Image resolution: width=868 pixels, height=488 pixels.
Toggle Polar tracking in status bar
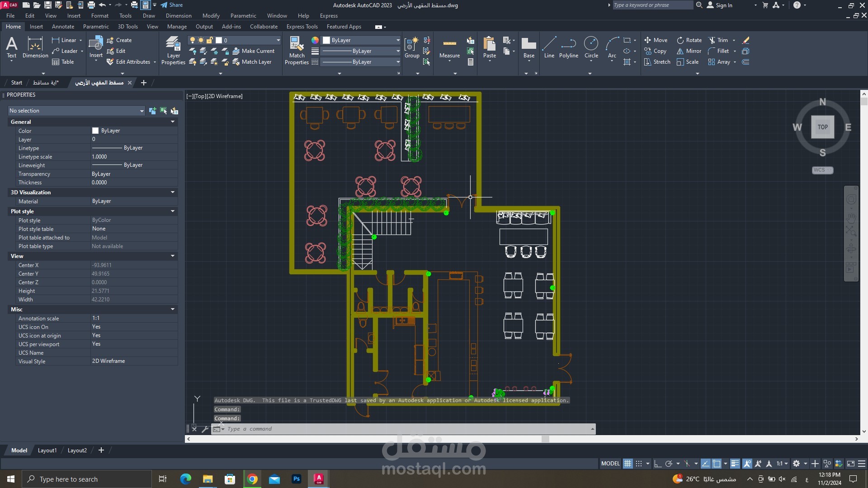[x=669, y=464]
